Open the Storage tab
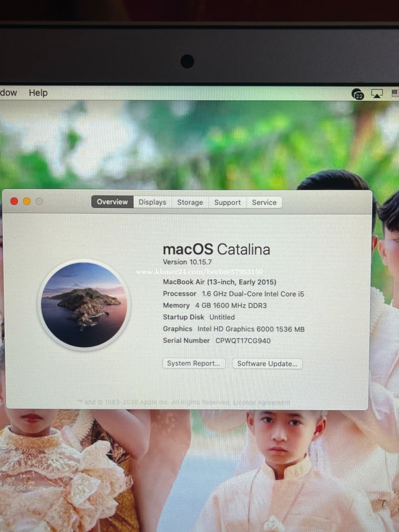Image resolution: width=399 pixels, height=532 pixels. pyautogui.click(x=190, y=202)
